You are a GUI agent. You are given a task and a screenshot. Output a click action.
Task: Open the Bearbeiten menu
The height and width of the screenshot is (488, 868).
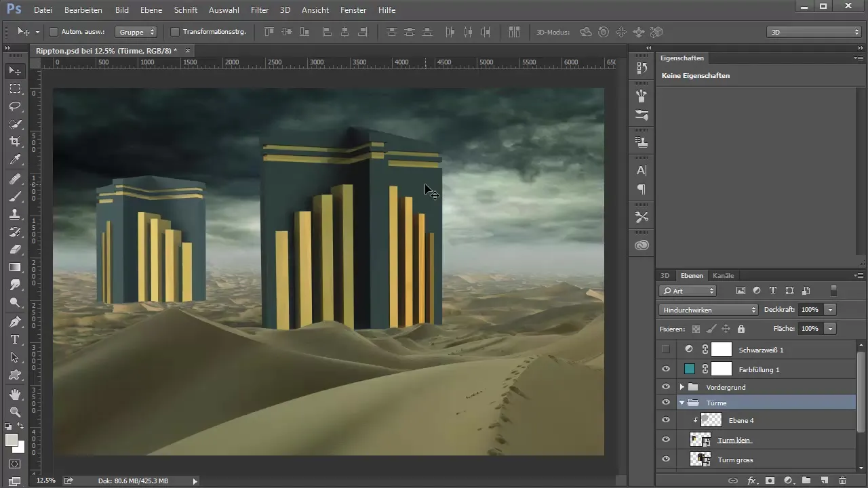coord(83,10)
